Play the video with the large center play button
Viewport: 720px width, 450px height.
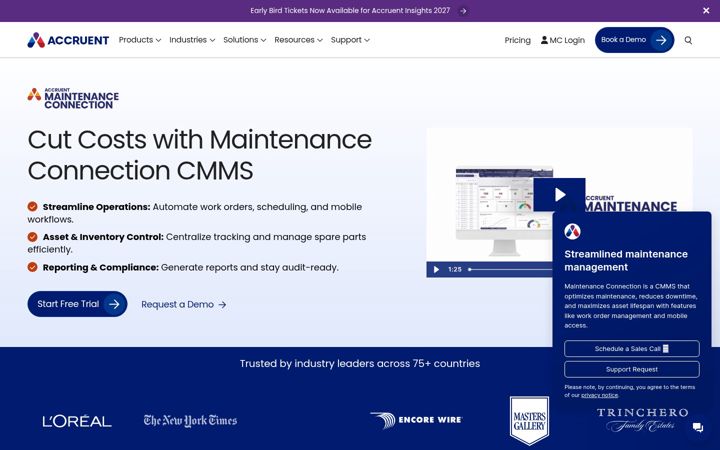point(559,195)
